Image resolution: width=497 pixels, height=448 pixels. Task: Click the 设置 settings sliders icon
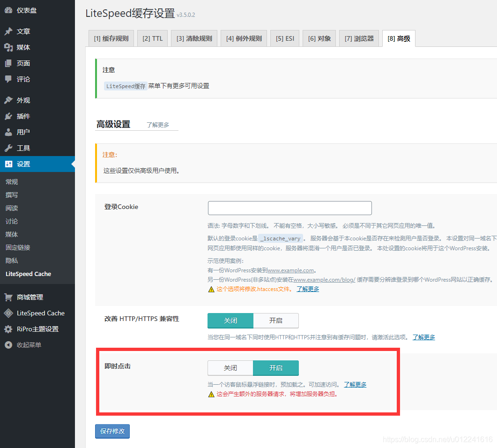point(8,164)
